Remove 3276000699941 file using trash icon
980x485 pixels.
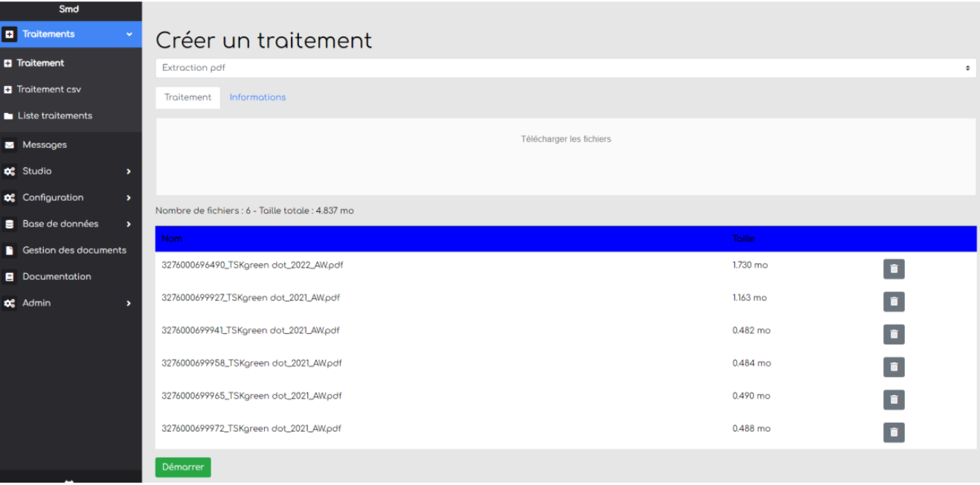coord(894,334)
